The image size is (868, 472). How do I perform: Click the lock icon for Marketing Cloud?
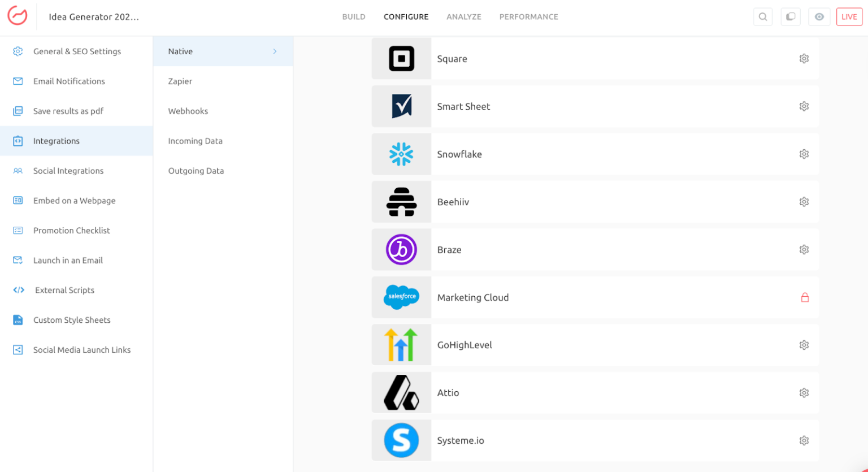point(805,297)
